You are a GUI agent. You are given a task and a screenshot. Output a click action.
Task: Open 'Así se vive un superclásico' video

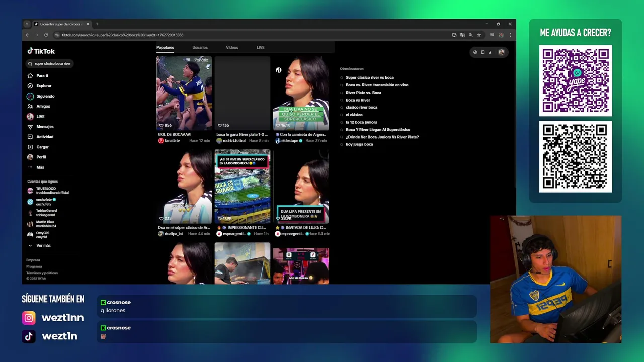coord(242,187)
